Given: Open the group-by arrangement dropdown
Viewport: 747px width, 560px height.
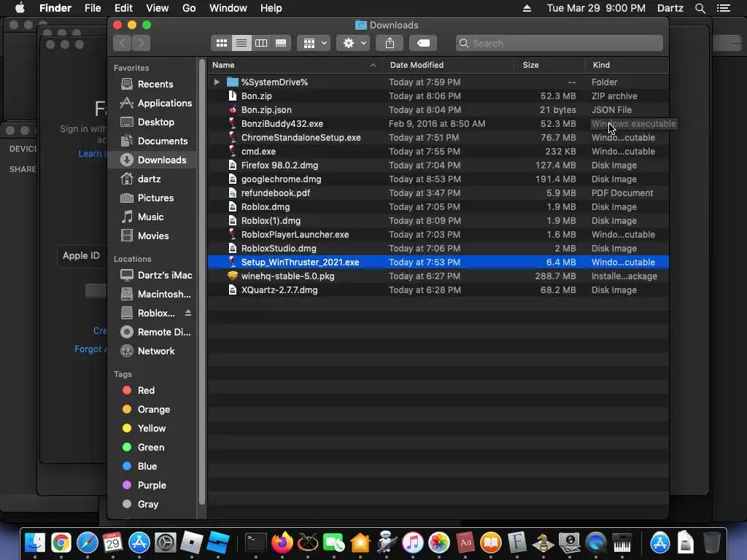Looking at the screenshot, I should (314, 43).
